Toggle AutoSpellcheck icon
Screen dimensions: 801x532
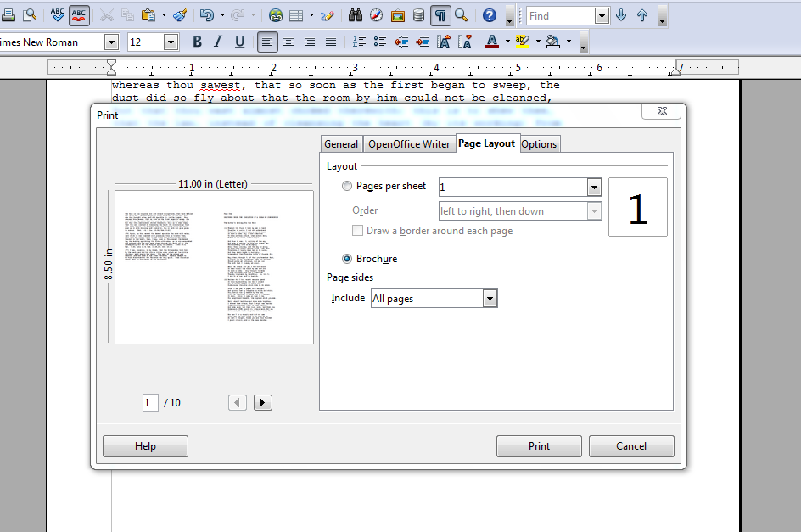tap(79, 15)
